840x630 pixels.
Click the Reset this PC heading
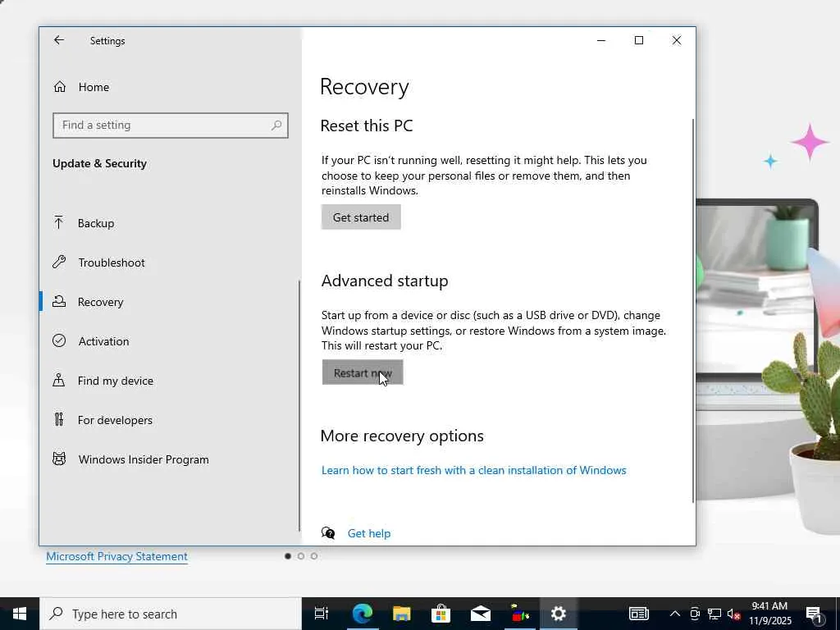pyautogui.click(x=367, y=126)
